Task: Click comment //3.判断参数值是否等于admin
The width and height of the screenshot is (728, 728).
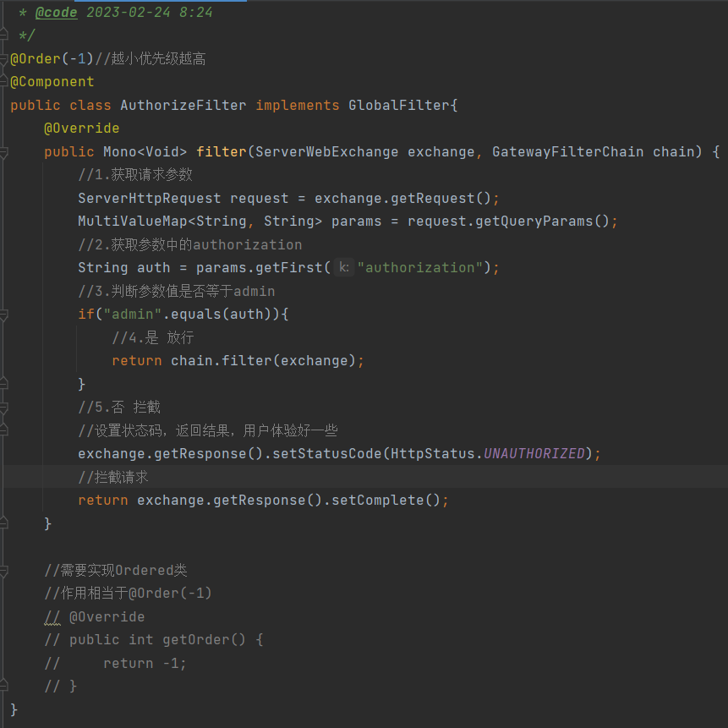Action: click(x=177, y=291)
